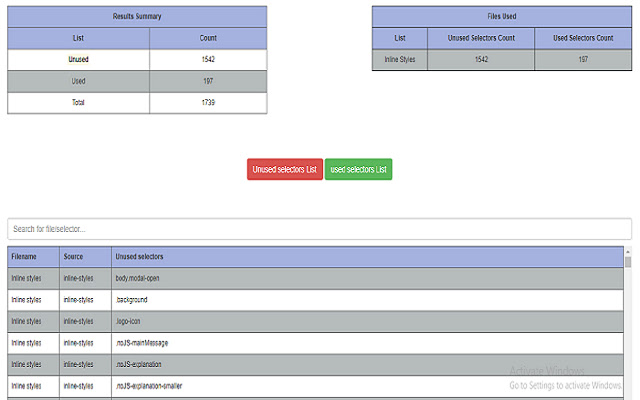
Task: Click the 197 count in Results Summary
Action: point(208,81)
